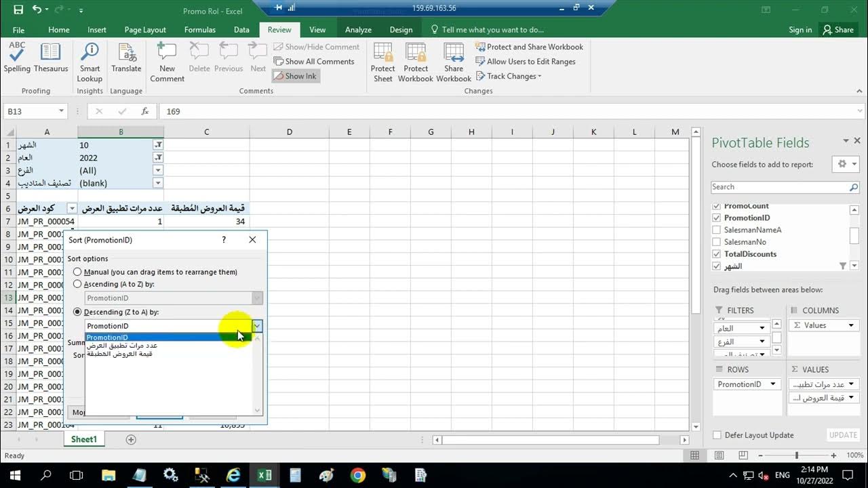Click Sign in link

pos(800,30)
